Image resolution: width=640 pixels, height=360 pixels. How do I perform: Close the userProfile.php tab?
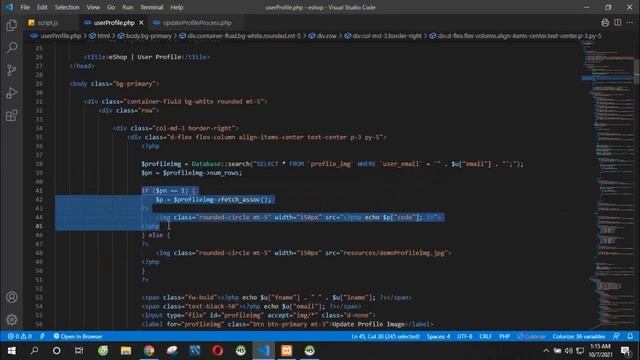[x=141, y=23]
